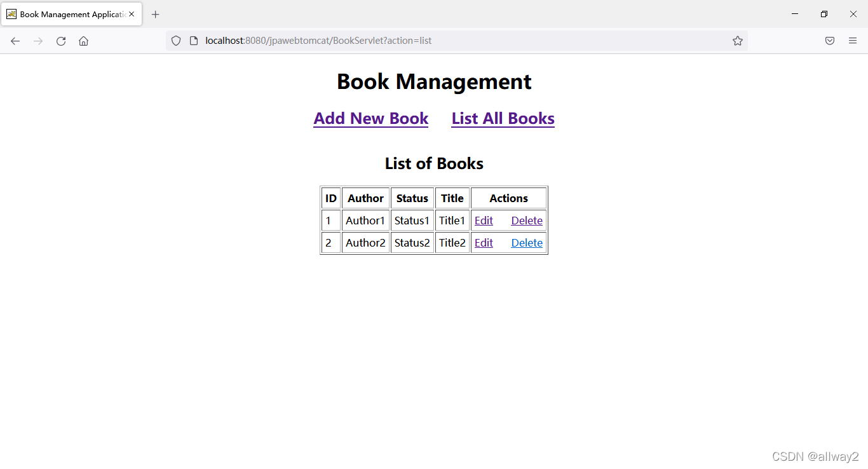Open the browser home page icon
Image resolution: width=868 pixels, height=469 pixels.
[x=83, y=41]
